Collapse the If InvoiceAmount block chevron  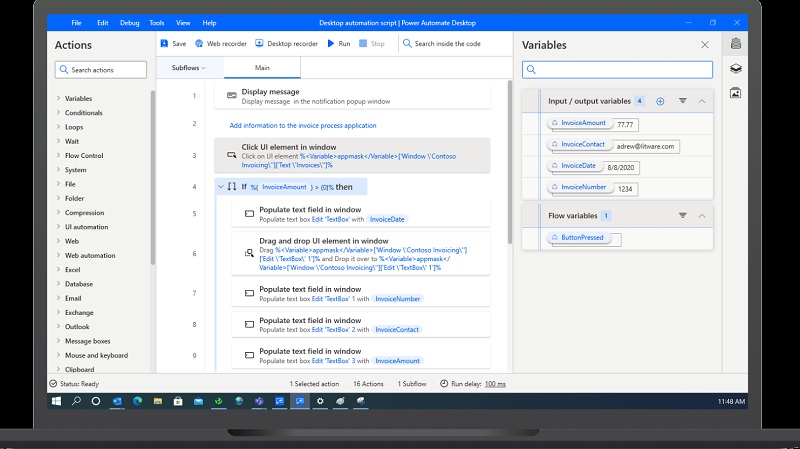(x=221, y=187)
